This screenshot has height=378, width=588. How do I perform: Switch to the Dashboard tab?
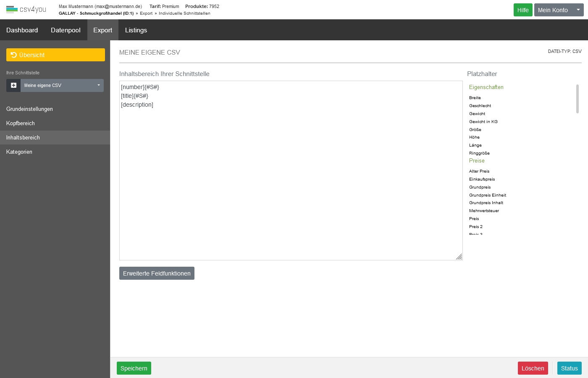(22, 30)
